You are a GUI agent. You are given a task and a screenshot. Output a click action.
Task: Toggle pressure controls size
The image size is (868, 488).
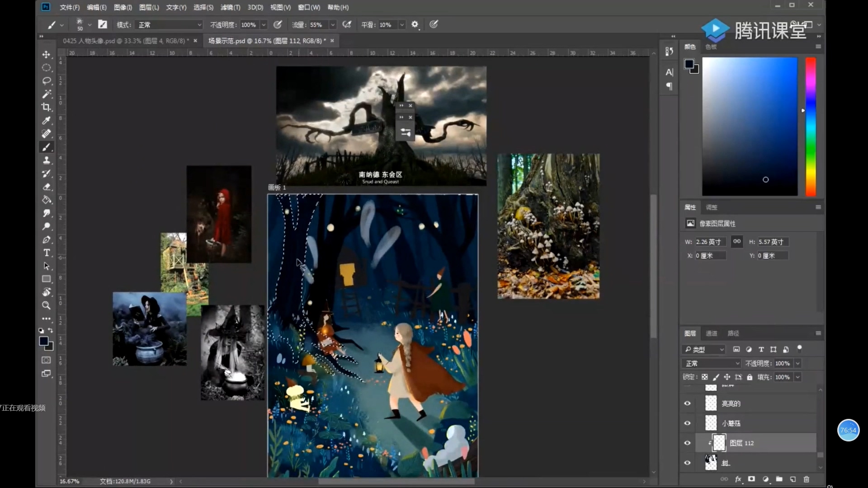(x=434, y=24)
